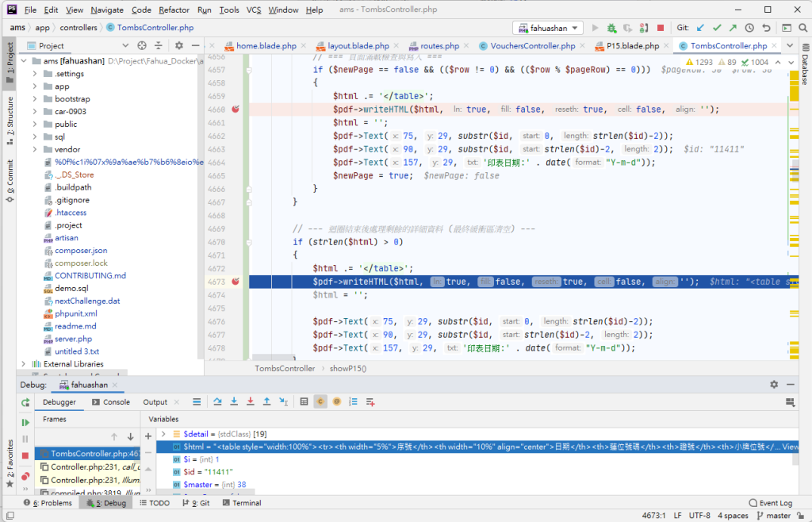Viewport: 812px width, 522px height.
Task: Click Git commit checkmark icon
Action: pos(717,28)
